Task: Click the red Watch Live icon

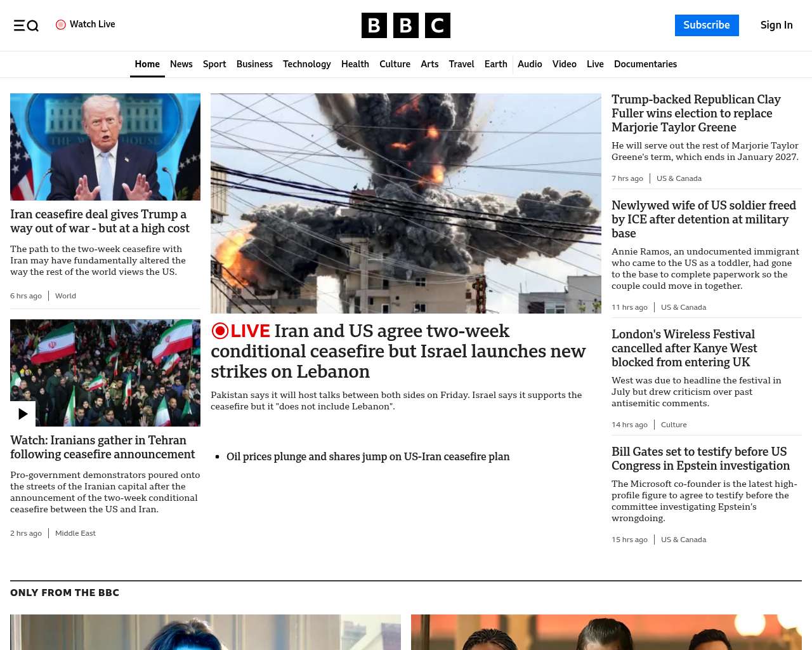Action: click(x=61, y=25)
